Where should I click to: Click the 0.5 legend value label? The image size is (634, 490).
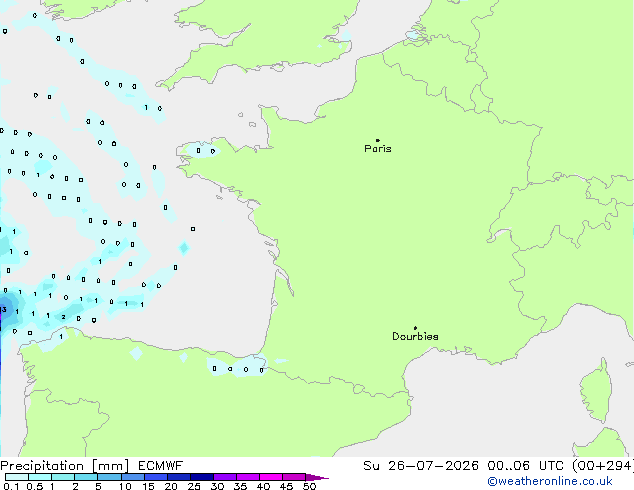(34, 486)
